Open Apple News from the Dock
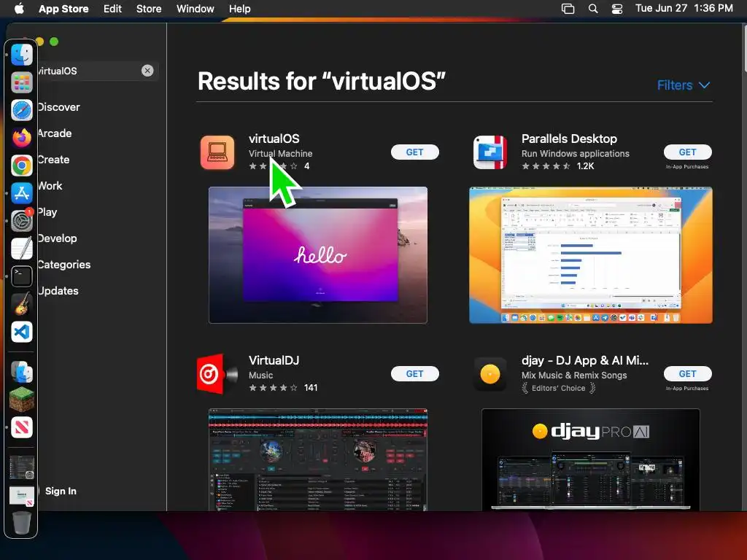 (x=22, y=427)
